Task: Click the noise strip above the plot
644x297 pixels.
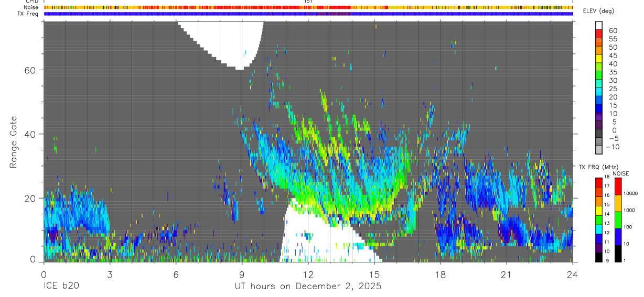Action: pyautogui.click(x=308, y=7)
